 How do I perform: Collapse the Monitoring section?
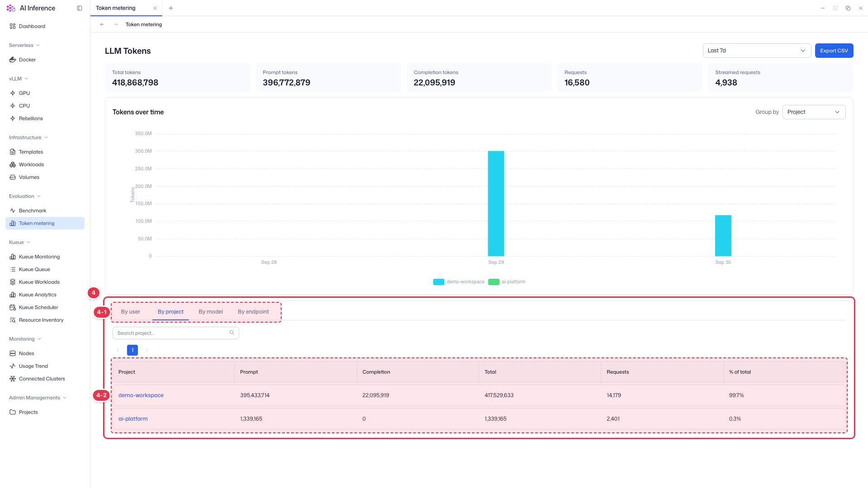tap(25, 339)
